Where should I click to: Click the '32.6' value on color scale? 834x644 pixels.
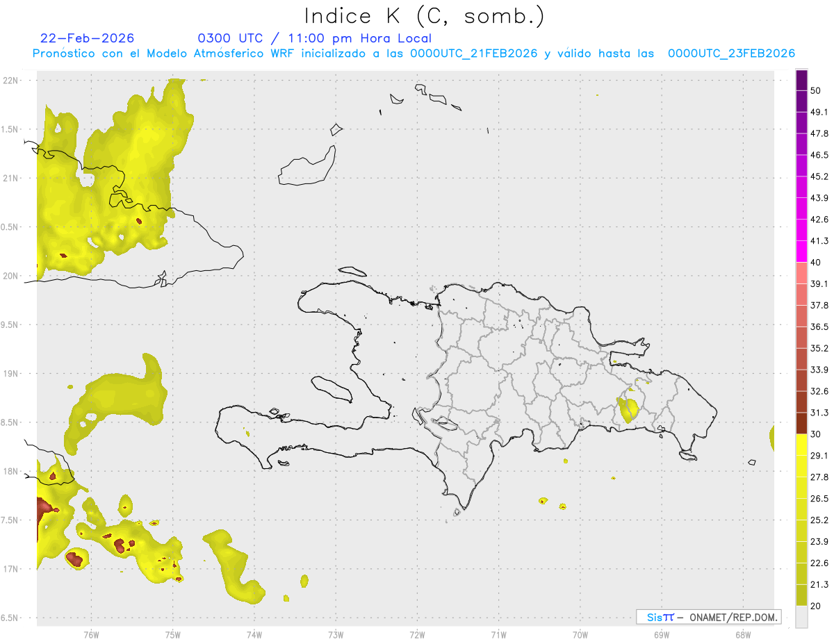click(819, 391)
